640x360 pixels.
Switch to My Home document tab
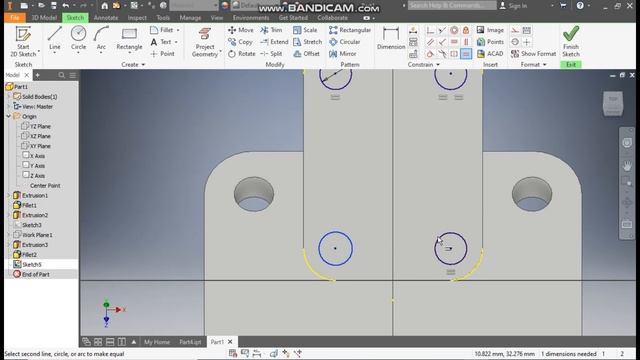click(157, 342)
